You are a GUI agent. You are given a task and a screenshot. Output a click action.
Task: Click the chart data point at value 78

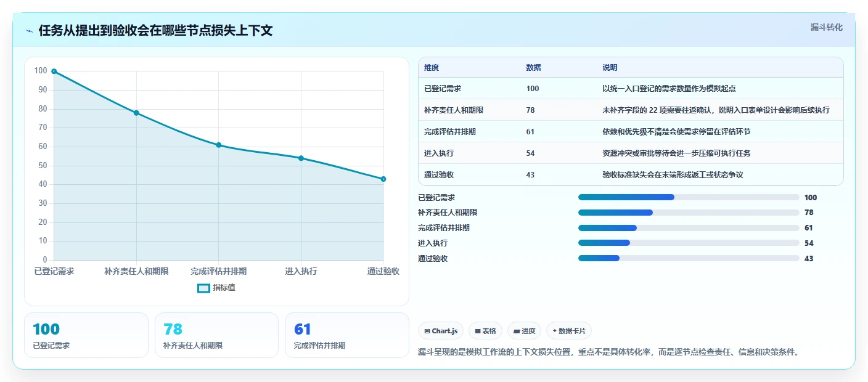[136, 113]
